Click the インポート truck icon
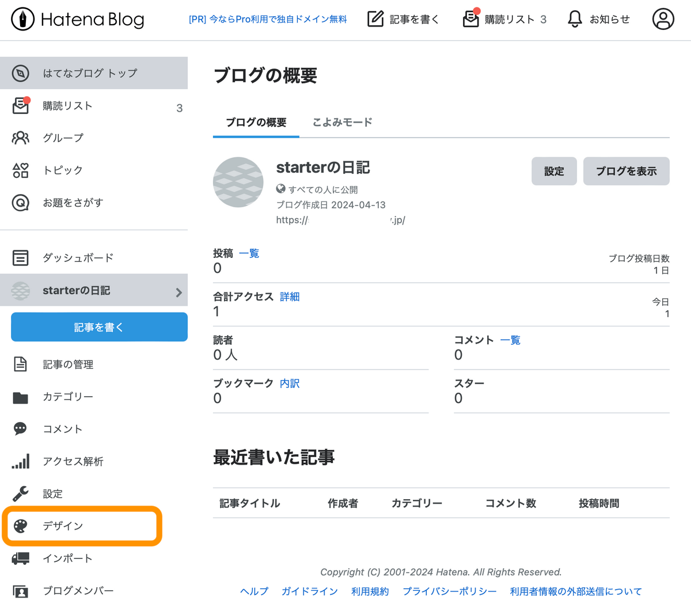Viewport: 691px width, 616px height. [x=21, y=558]
